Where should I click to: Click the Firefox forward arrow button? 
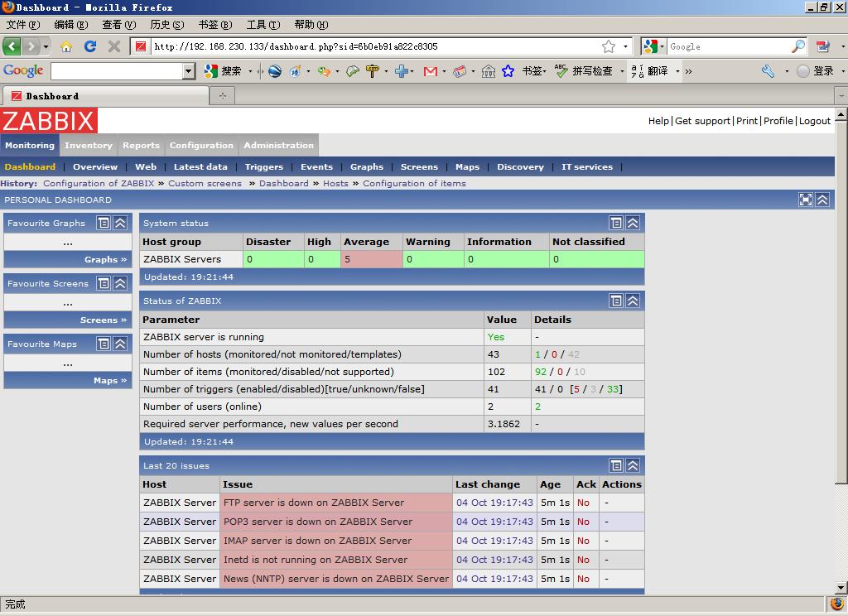pos(31,46)
